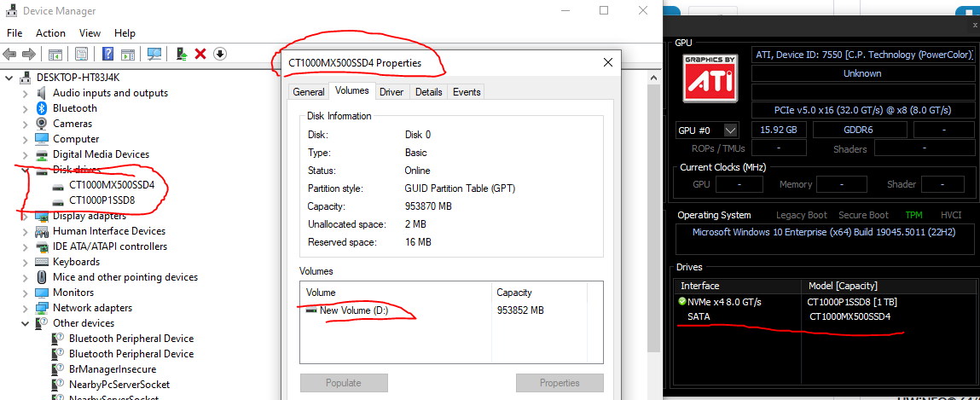Toggle the show/hide action pane toolbar icon
The width and height of the screenshot is (980, 400).
click(127, 54)
